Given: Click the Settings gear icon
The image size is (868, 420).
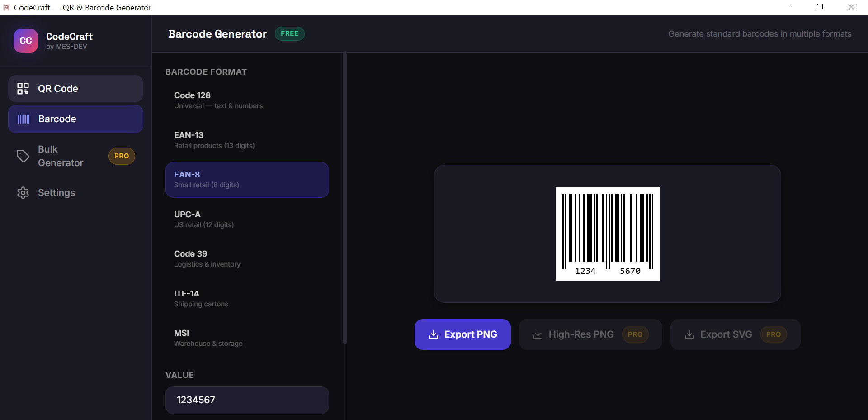Looking at the screenshot, I should coord(23,193).
